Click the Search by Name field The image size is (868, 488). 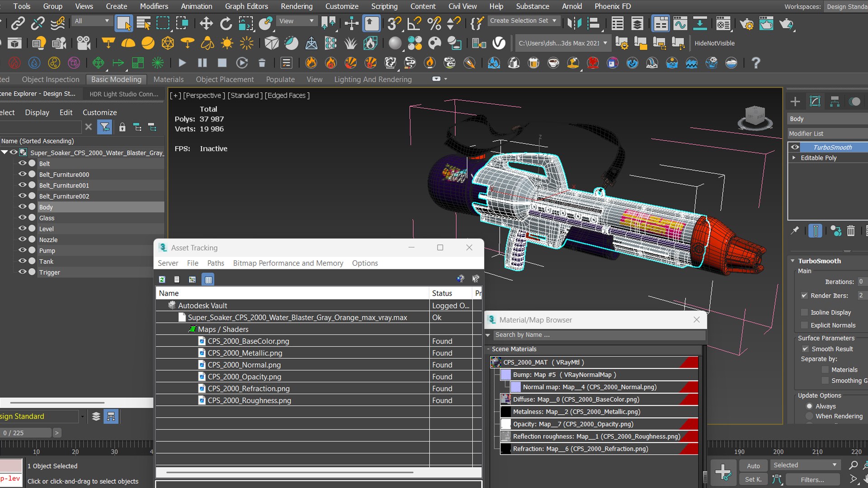599,335
